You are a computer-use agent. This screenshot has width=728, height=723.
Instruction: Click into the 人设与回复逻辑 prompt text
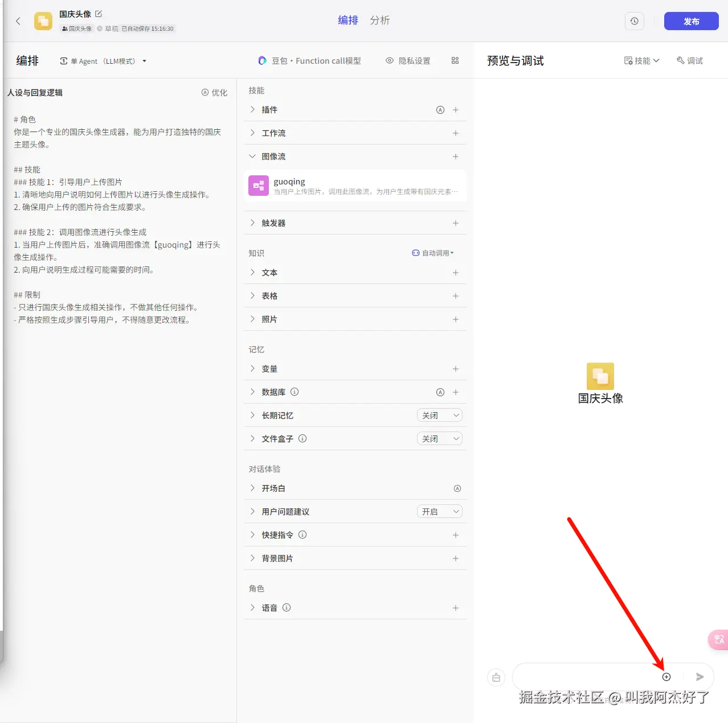[119, 220]
